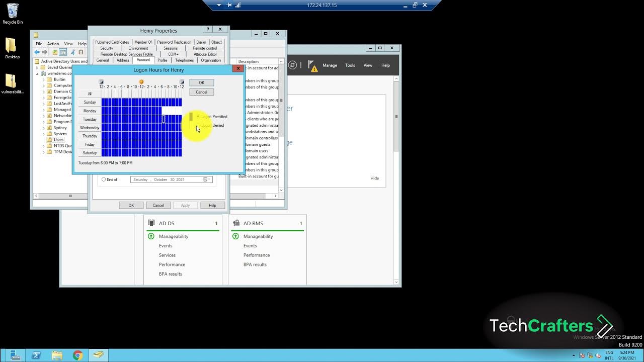Toggle the show/hide console tree icon
Screen dimensions: 644x362
(x=63, y=52)
